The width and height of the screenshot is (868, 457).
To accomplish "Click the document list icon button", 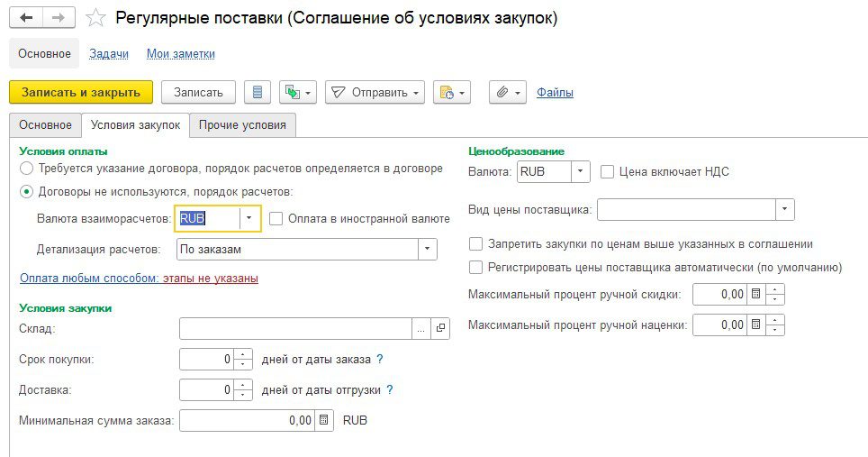I will [x=258, y=92].
